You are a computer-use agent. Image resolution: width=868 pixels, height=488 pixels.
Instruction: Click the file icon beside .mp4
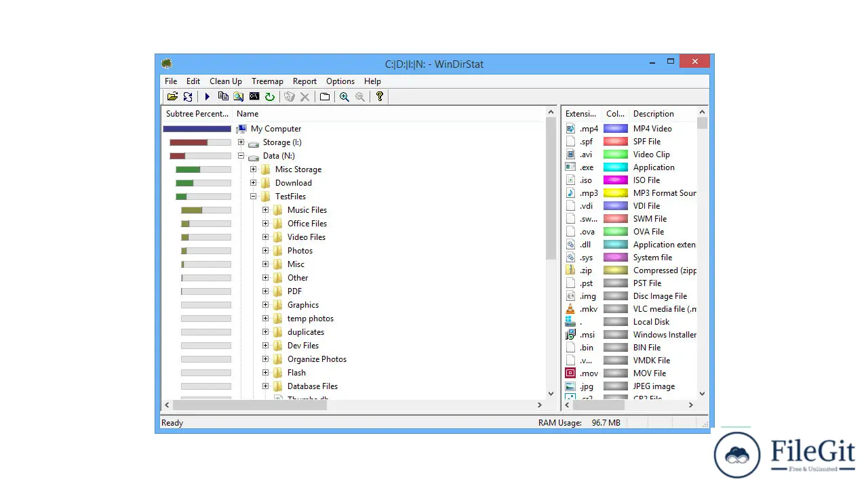tap(570, 129)
